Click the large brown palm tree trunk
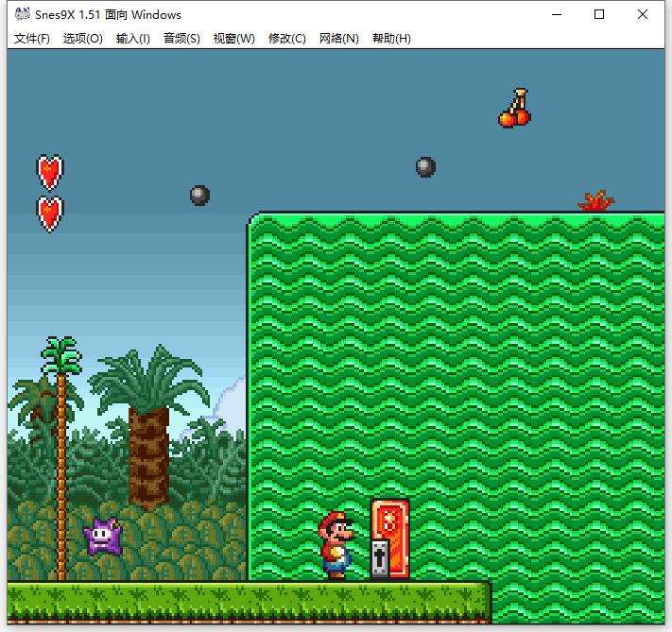The width and height of the screenshot is (672, 632). 148,458
